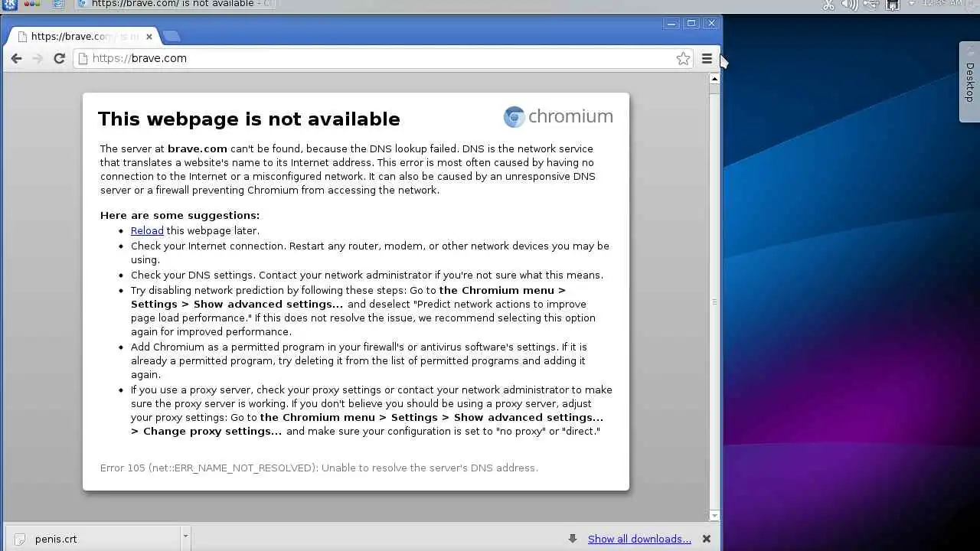
Task: Select the brave.com taskbar window entry
Action: coord(175,4)
